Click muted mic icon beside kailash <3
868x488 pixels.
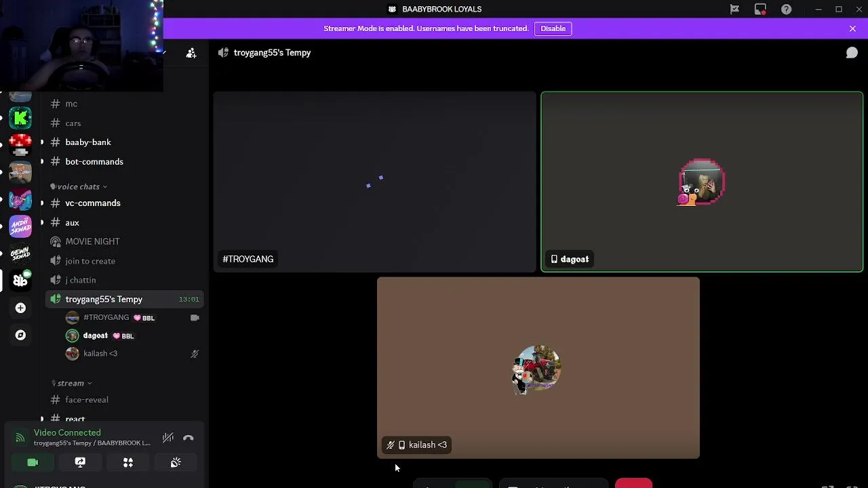coord(195,353)
